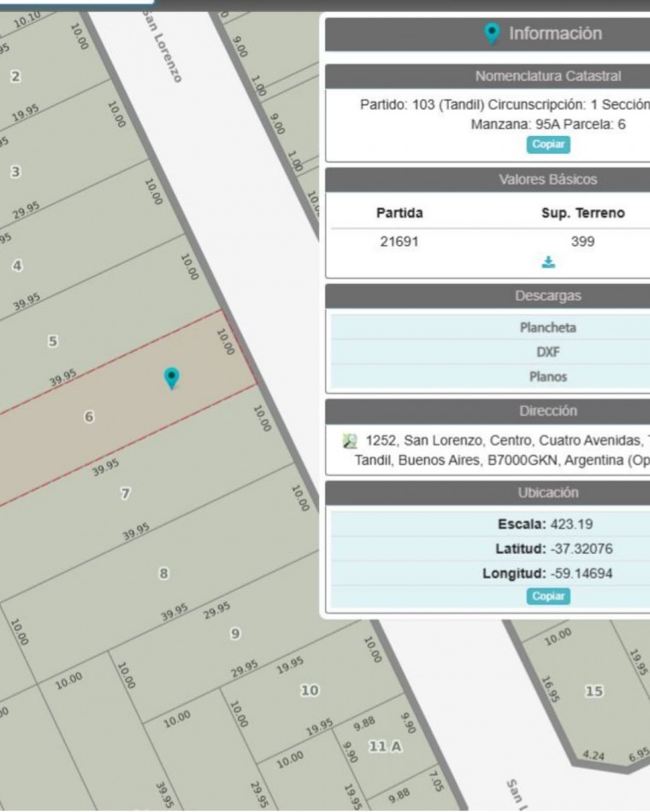Viewport: 650px width, 812px height.
Task: Copy the Nomenclatura Catastral data
Action: click(x=548, y=144)
